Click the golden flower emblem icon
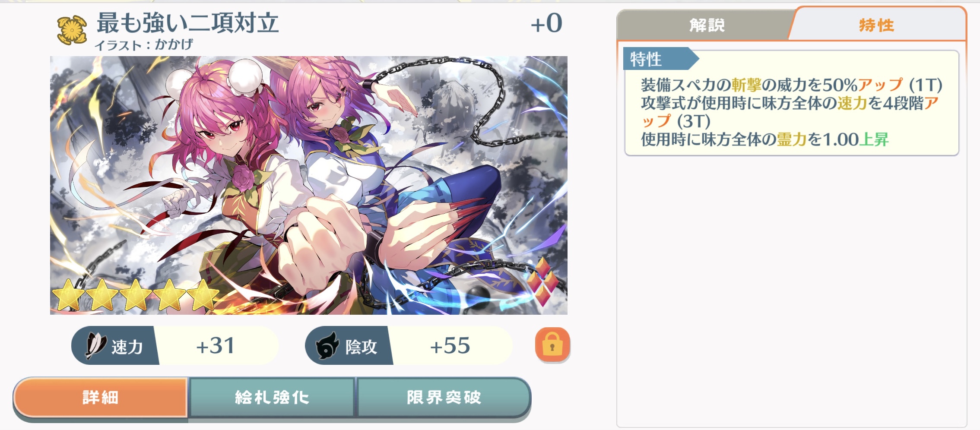Image resolution: width=980 pixels, height=430 pixels. coord(72,30)
